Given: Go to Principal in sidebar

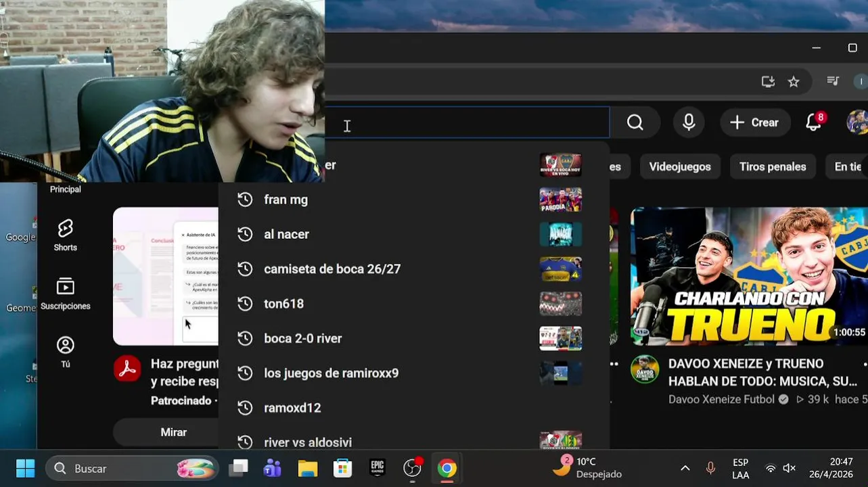Looking at the screenshot, I should pos(65,189).
